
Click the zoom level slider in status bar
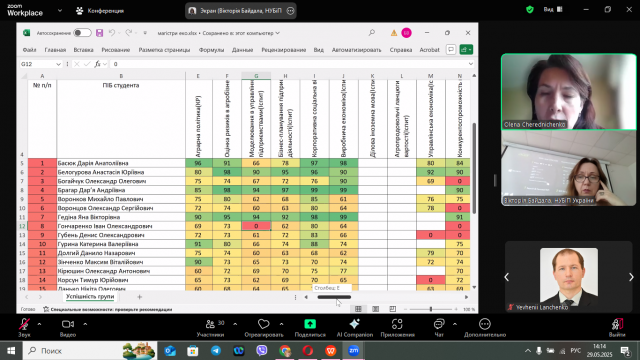click(431, 309)
